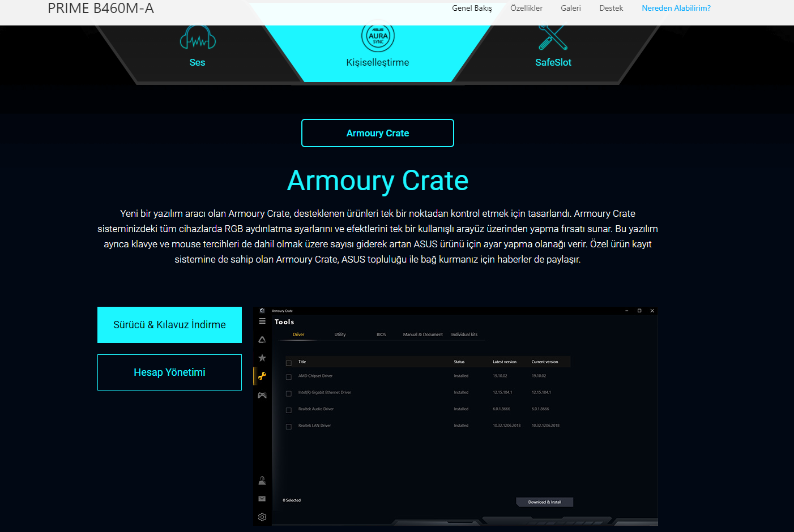Check the Intel(R) Gigabit Ethernet Driver checkbox
The height and width of the screenshot is (532, 794).
pyautogui.click(x=289, y=393)
